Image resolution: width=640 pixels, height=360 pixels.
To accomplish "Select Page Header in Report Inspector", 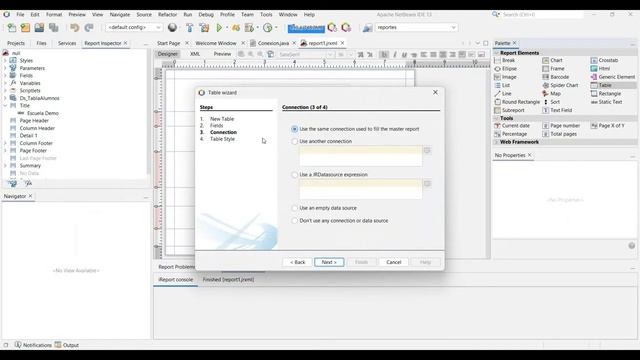I will (x=34, y=120).
